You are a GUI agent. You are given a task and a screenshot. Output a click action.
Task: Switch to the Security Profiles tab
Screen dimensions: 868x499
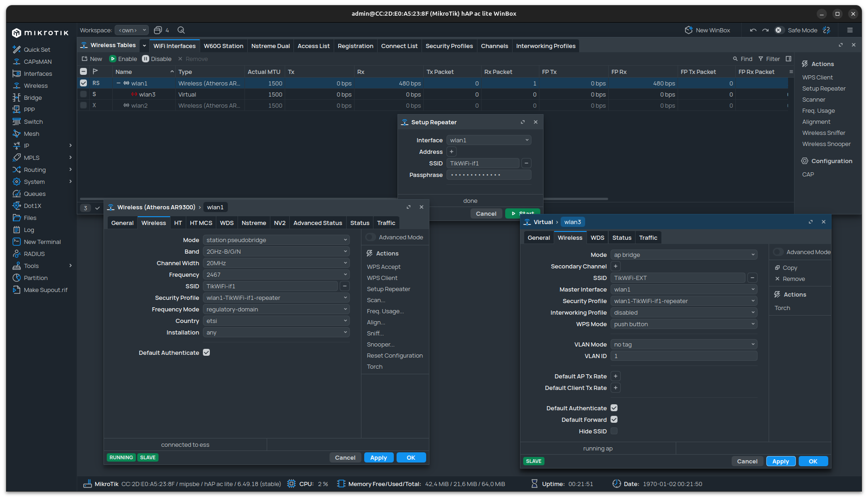[449, 46]
